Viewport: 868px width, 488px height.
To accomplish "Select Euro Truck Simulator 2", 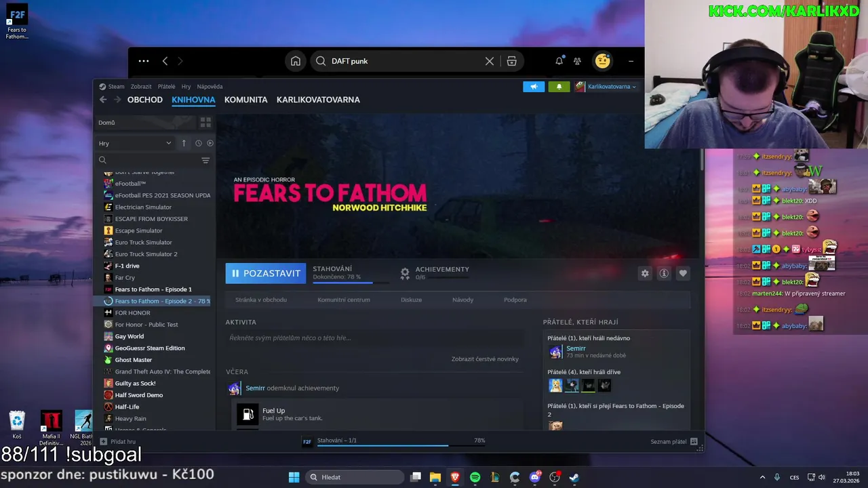I will (146, 254).
